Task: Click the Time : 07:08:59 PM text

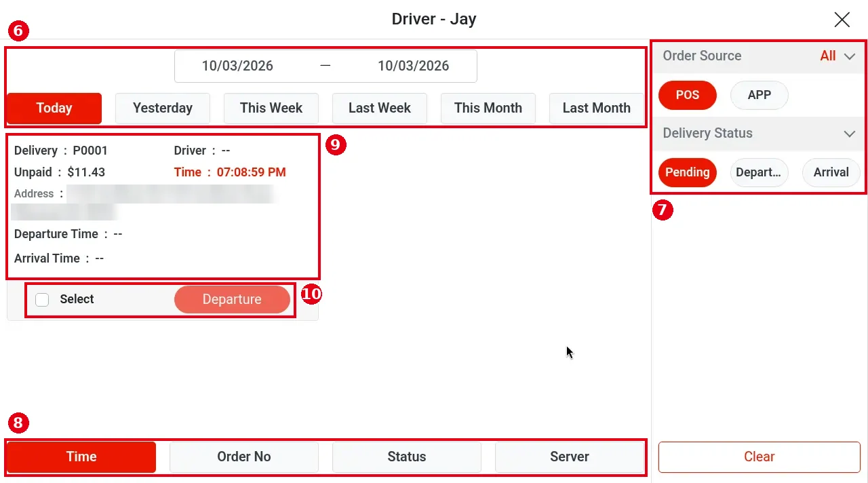Action: pyautogui.click(x=230, y=172)
